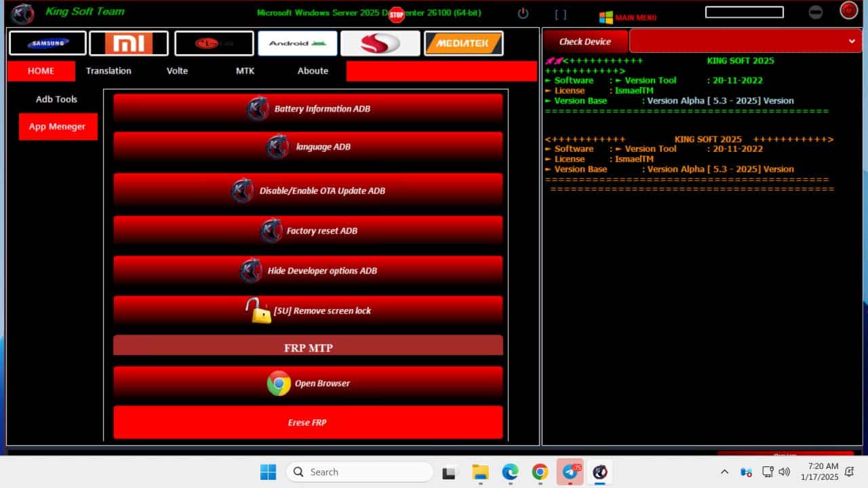Click security tray icon with red badge
Image resolution: width=868 pixels, height=488 pixels.
(746, 472)
